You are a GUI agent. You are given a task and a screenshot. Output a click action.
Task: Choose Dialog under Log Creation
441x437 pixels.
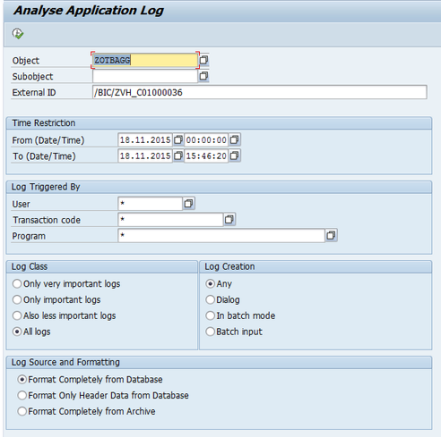(x=210, y=300)
